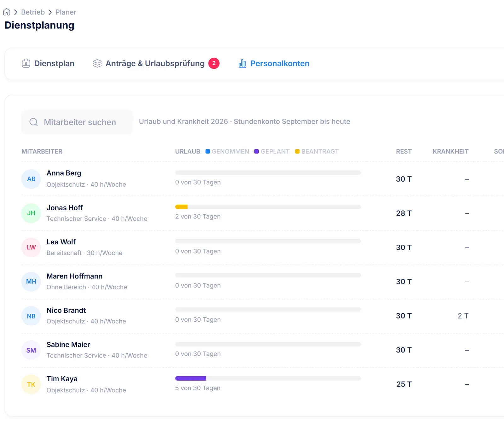This screenshot has width=504, height=426.
Task: Click the TK avatar for Tim Kaya
Action: (x=31, y=384)
